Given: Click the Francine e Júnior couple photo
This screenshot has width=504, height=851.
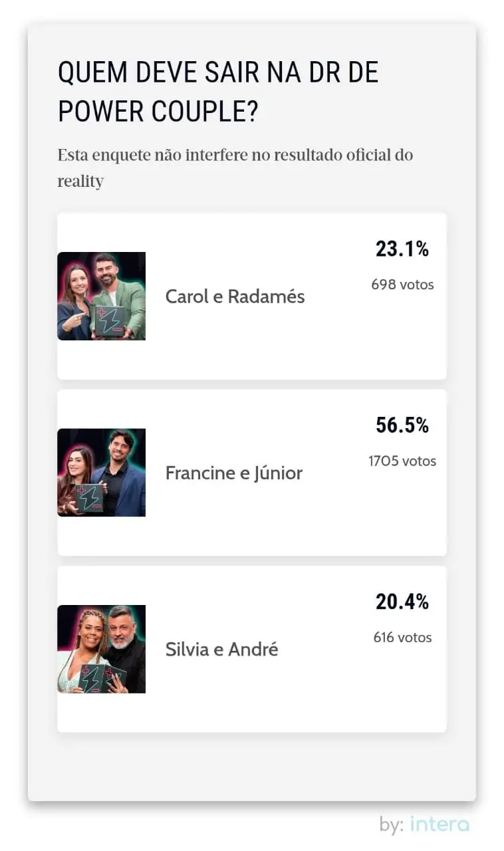Looking at the screenshot, I should [101, 473].
